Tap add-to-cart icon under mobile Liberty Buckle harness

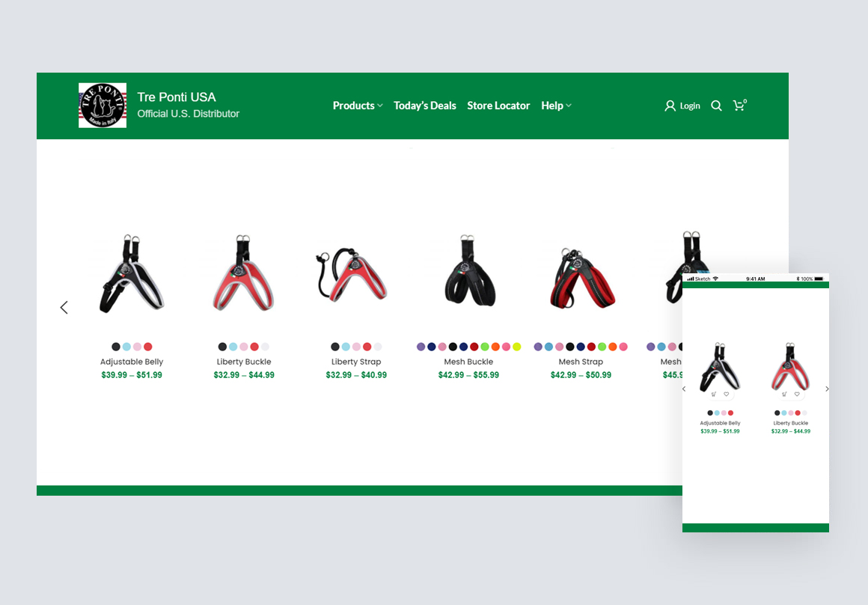pos(784,394)
